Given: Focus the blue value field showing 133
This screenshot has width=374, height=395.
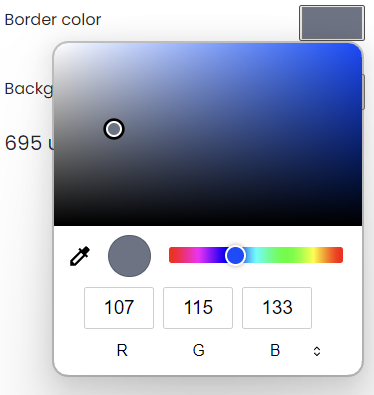Looking at the screenshot, I should pyautogui.click(x=277, y=308).
